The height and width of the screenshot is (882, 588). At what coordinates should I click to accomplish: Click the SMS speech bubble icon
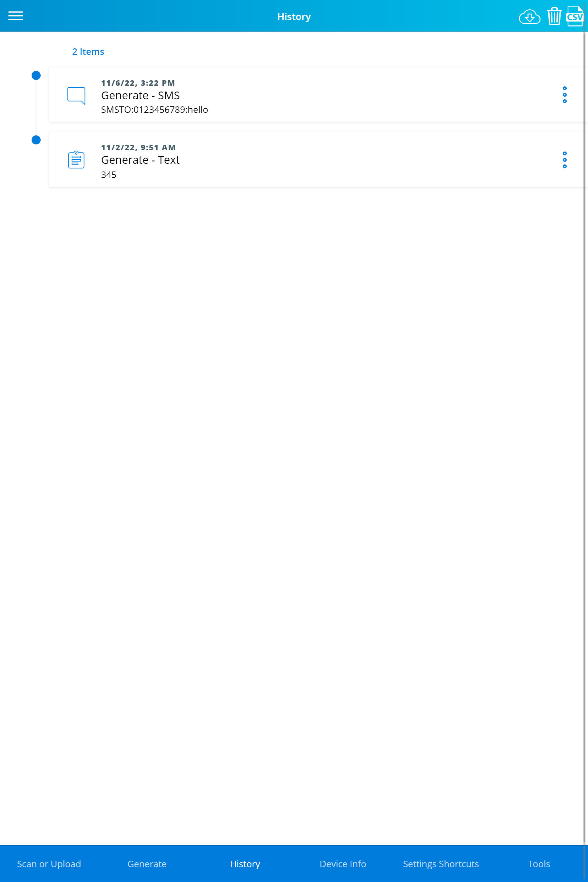(x=76, y=96)
